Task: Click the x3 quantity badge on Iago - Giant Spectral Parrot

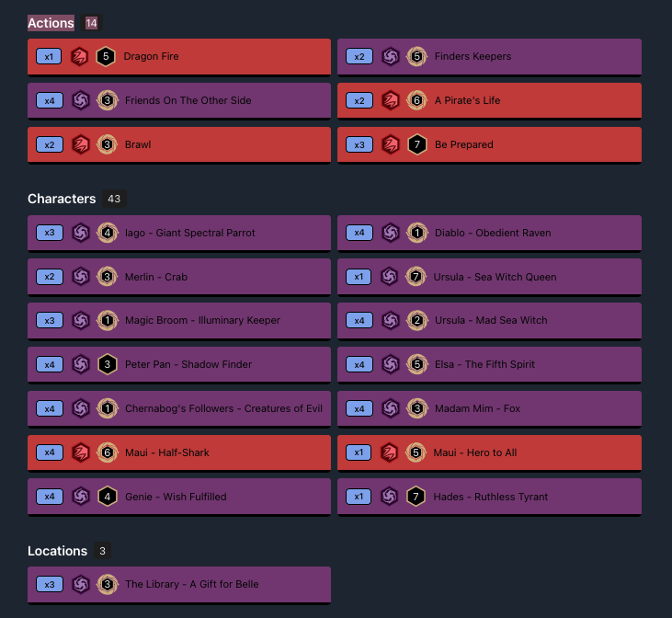Action: [50, 233]
